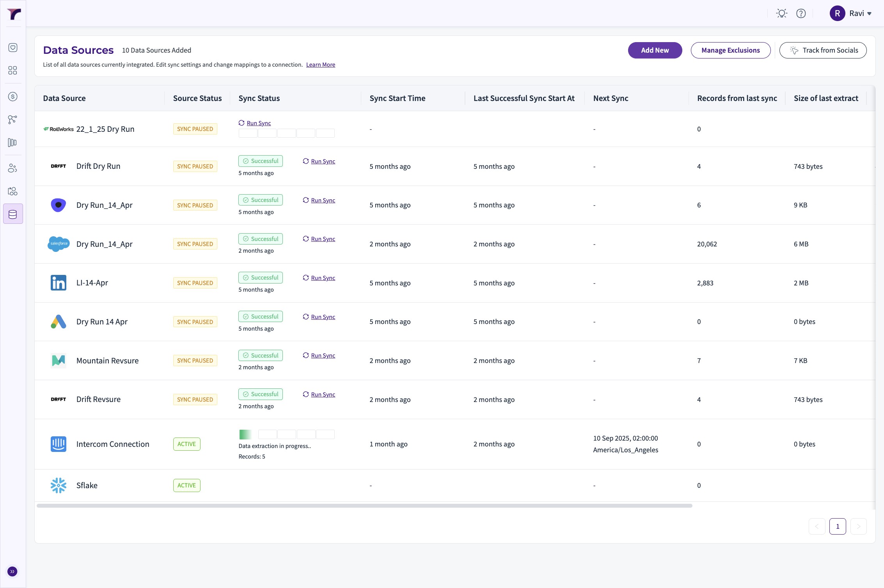Image resolution: width=884 pixels, height=588 pixels.
Task: Click the Intercom extraction progress bar
Action: [x=286, y=434]
